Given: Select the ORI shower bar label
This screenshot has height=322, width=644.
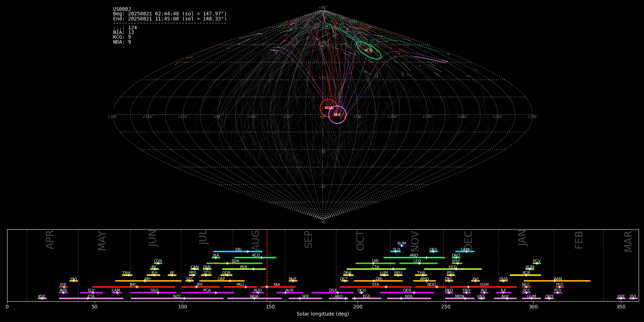Looking at the screenshot, I should click(x=379, y=279).
